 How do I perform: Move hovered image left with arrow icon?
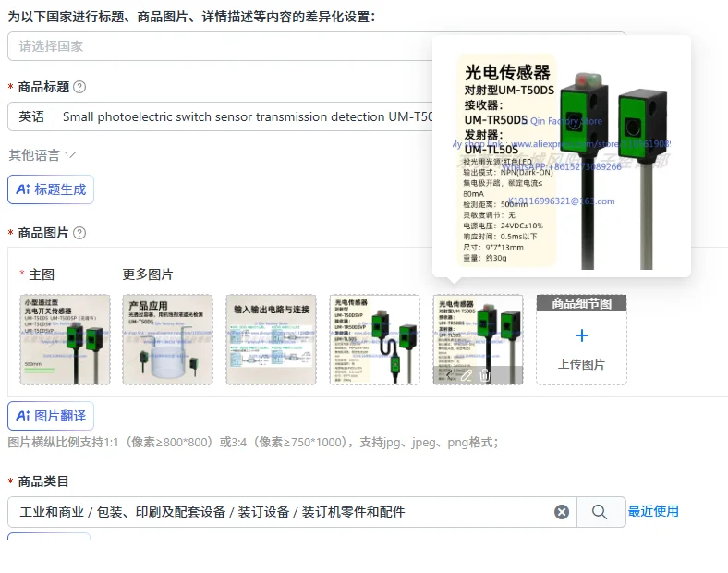pyautogui.click(x=448, y=374)
